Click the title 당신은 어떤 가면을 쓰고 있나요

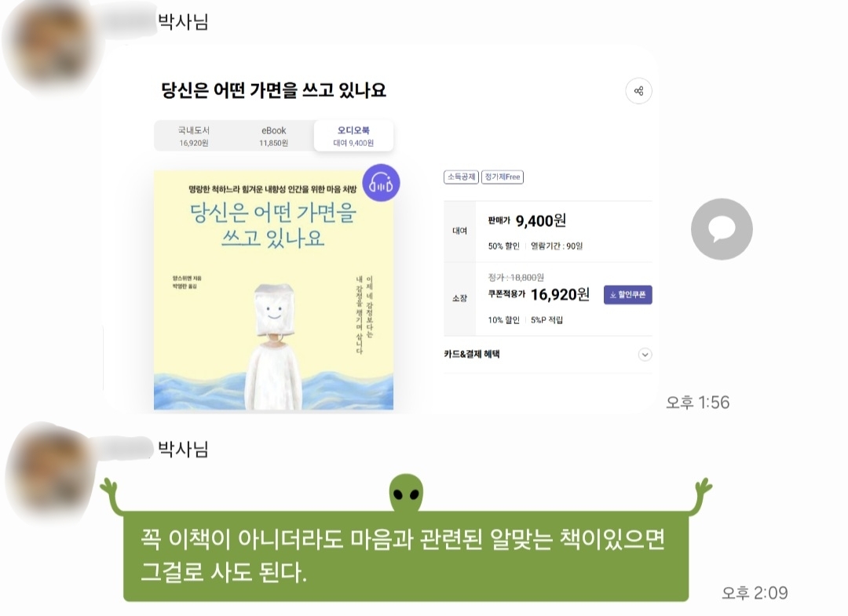(274, 90)
